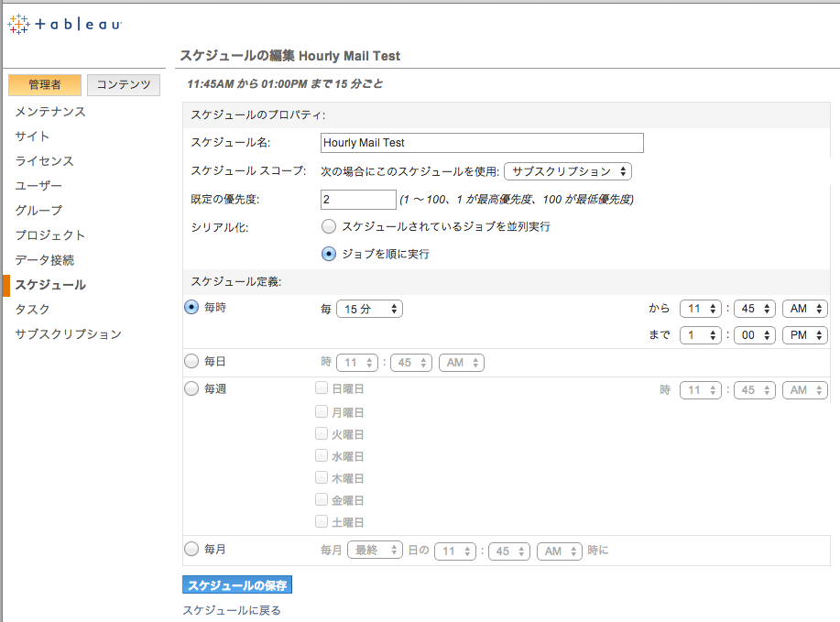Image resolution: width=840 pixels, height=622 pixels.
Task: Switch to the コンテンツ tab
Action: (x=123, y=83)
